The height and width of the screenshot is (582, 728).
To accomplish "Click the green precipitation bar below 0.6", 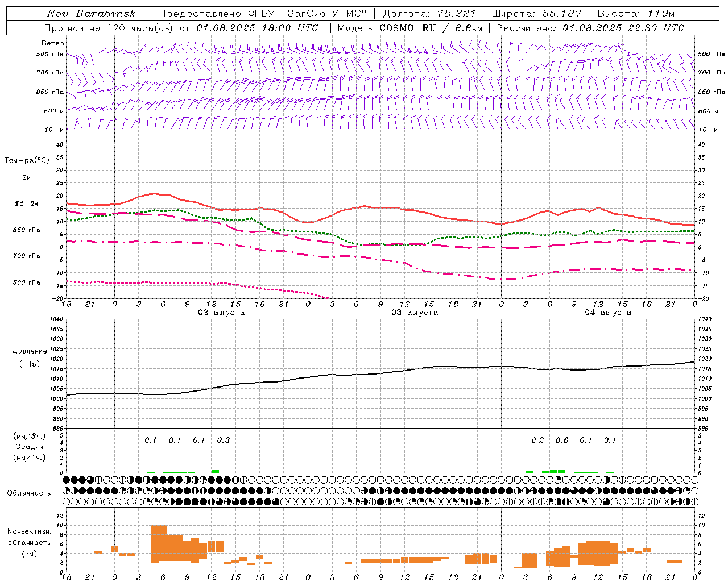I will (x=557, y=471).
